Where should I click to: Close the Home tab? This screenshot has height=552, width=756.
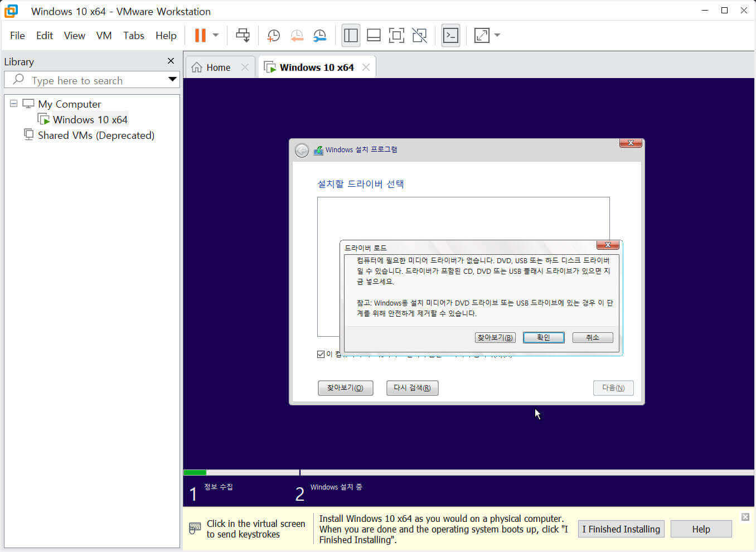point(245,67)
